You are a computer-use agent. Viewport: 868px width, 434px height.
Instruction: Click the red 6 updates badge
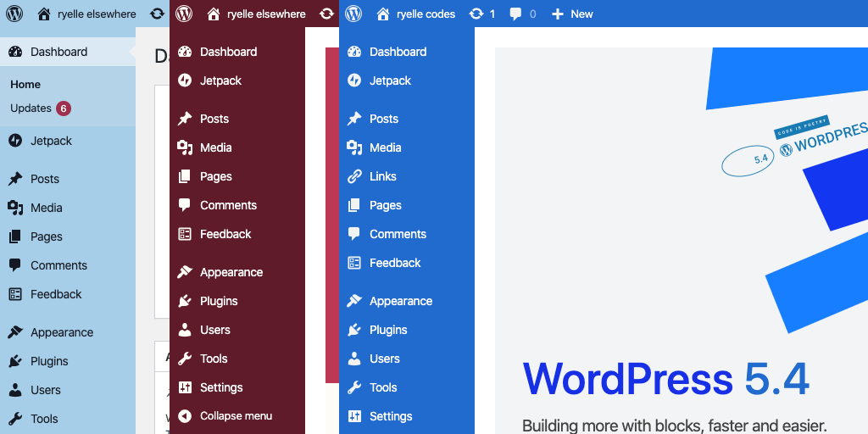click(x=63, y=108)
